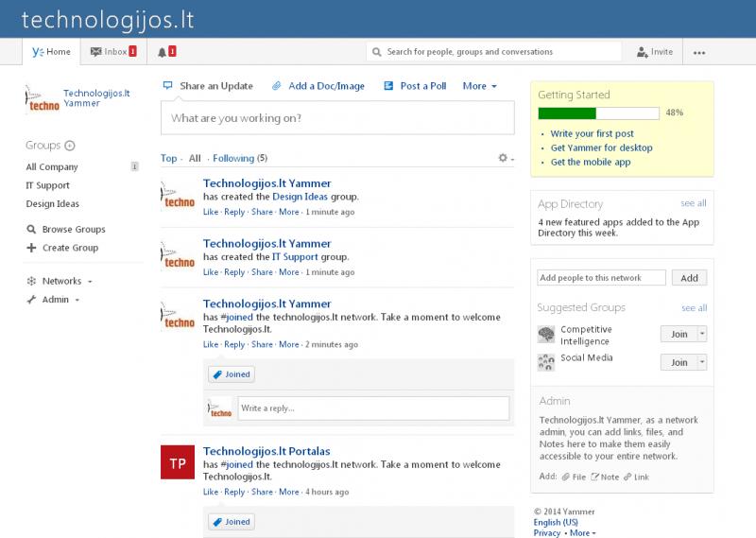Click Add people to this network field
Screen dimensions: 756x538
pos(601,277)
